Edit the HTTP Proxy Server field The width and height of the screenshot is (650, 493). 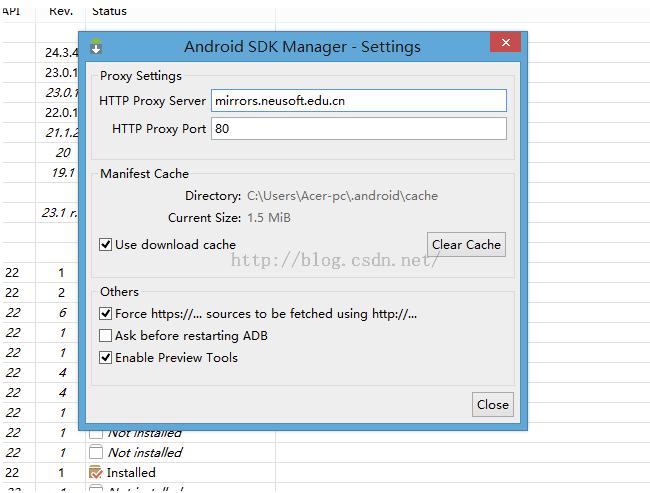pyautogui.click(x=359, y=101)
